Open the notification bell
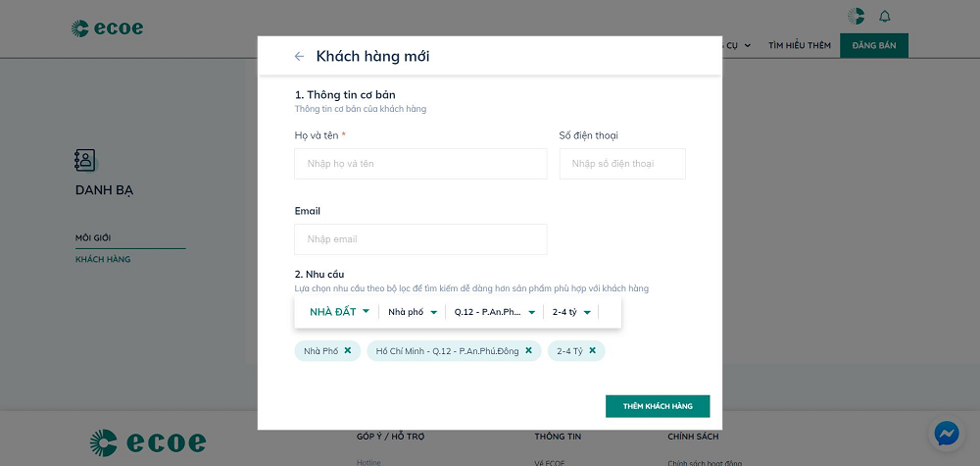980x466 pixels. click(x=885, y=16)
